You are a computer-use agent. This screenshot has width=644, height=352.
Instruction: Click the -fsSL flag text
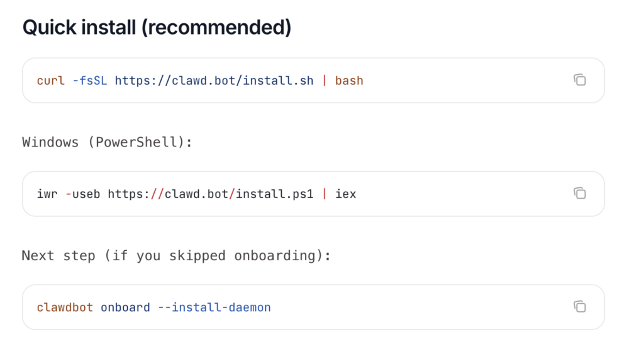(90, 80)
